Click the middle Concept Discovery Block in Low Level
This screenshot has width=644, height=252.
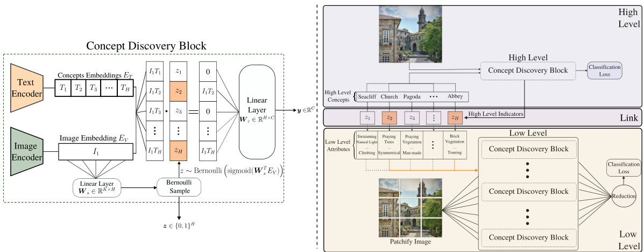[528, 192]
